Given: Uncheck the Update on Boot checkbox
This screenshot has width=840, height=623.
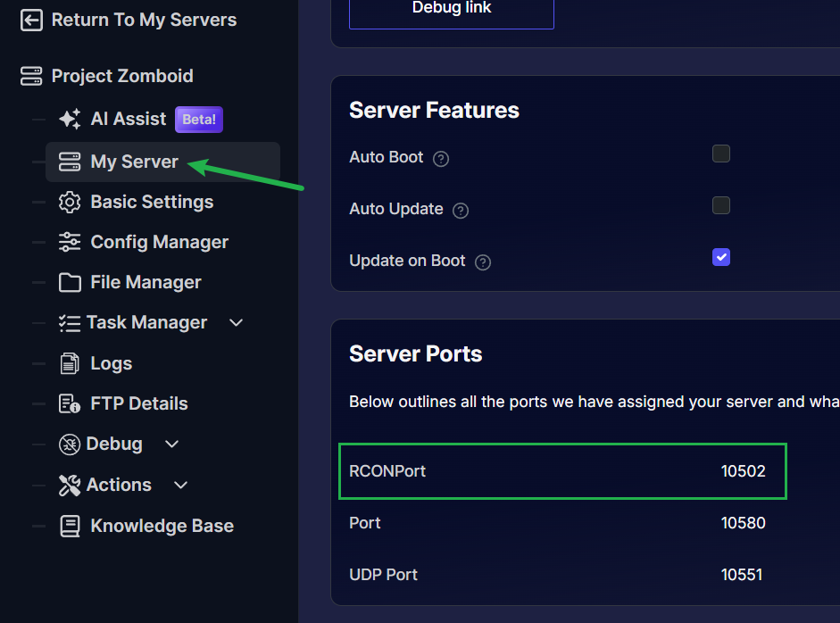Looking at the screenshot, I should (721, 257).
